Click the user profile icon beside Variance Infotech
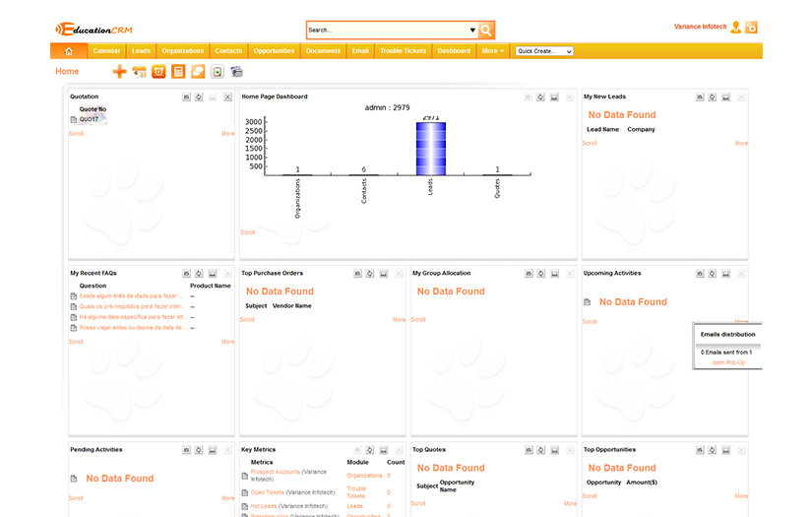Screen dimensions: 812x517 coord(735,27)
